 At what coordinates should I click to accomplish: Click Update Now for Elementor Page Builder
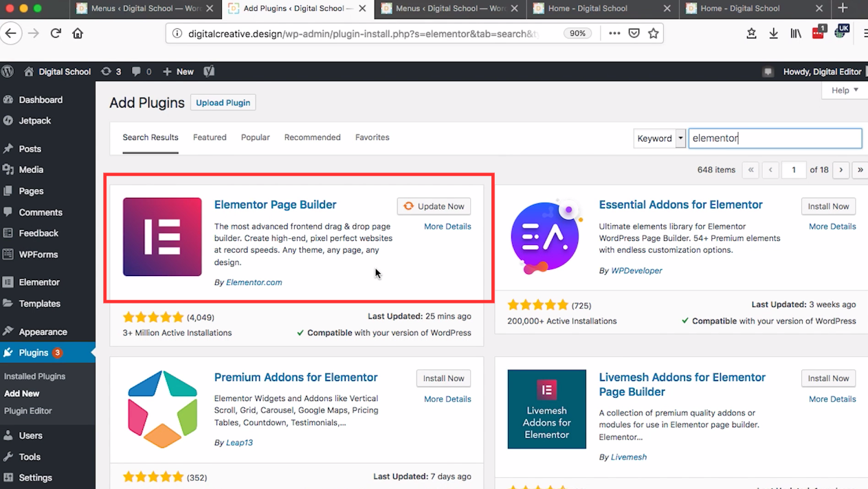click(434, 206)
